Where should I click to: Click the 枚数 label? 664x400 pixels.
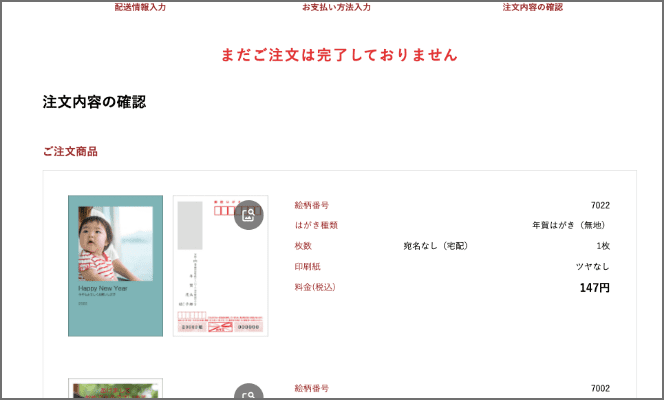click(303, 246)
